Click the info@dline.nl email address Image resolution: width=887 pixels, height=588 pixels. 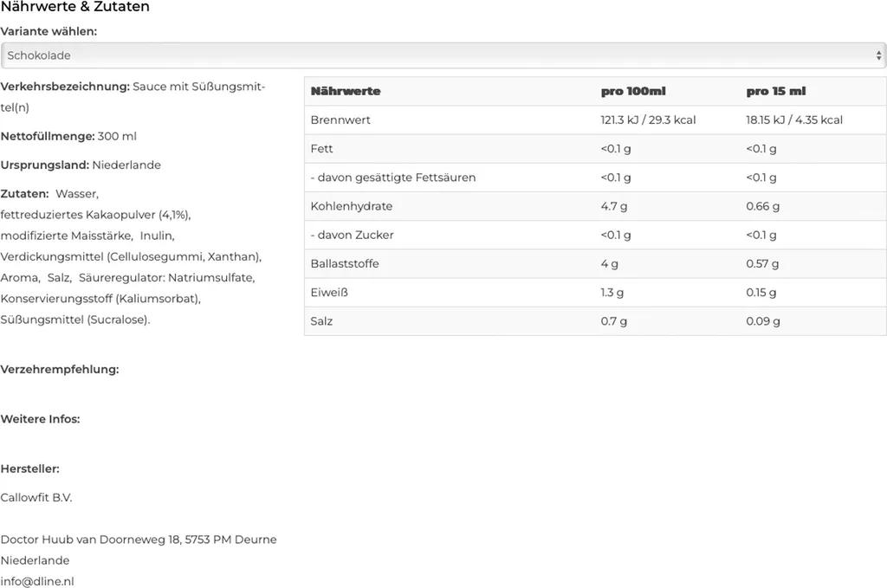pyautogui.click(x=37, y=581)
